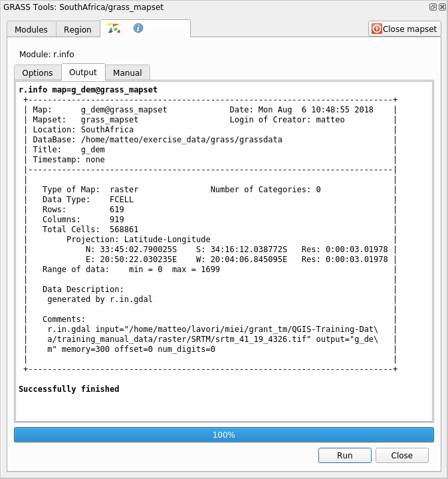This screenshot has width=448, height=479.
Task: Click the red power icon on Close mapset
Action: [377, 29]
